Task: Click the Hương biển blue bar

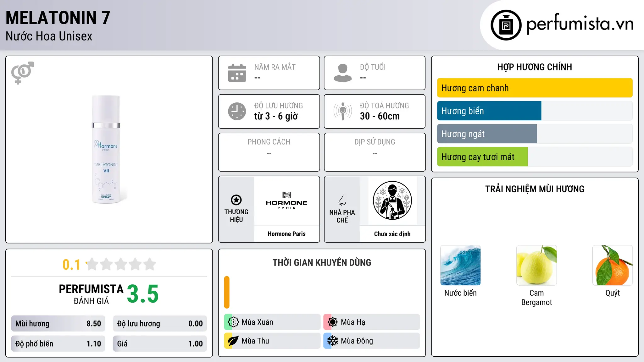Action: coord(489,111)
